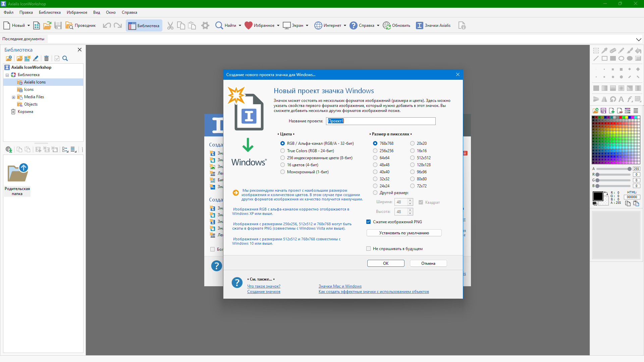This screenshot has width=644, height=362.
Task: Open the Библиотека menu in menu bar
Action: (x=50, y=12)
